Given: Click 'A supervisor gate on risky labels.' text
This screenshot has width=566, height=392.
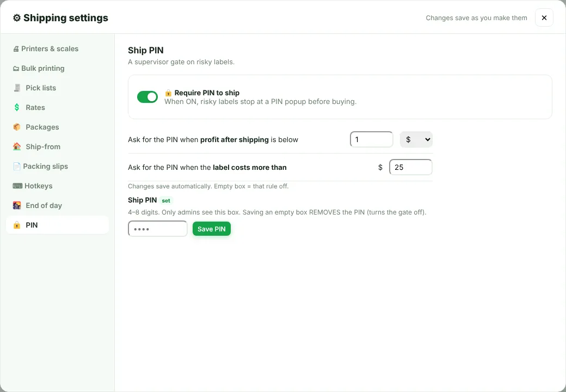Looking at the screenshot, I should (181, 62).
